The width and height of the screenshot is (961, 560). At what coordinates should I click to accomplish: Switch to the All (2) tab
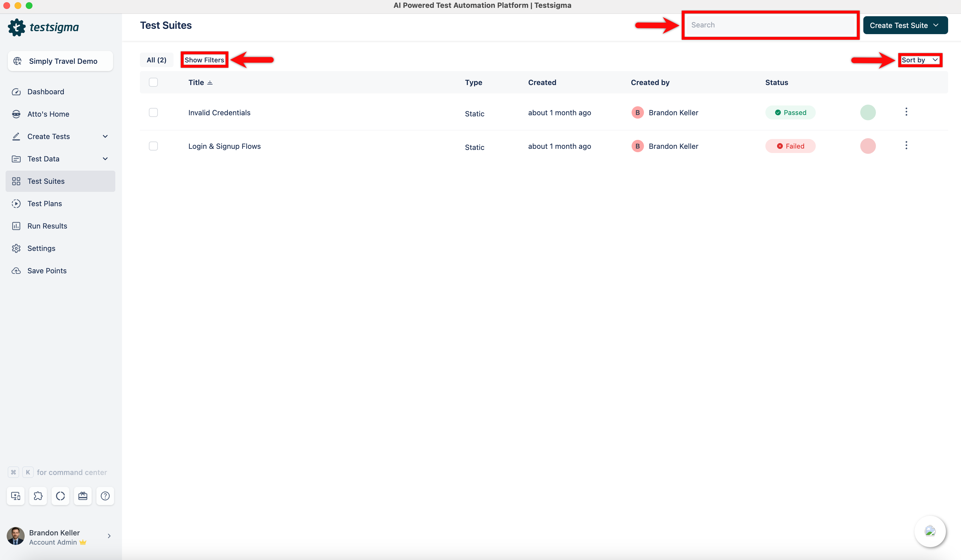pos(156,60)
